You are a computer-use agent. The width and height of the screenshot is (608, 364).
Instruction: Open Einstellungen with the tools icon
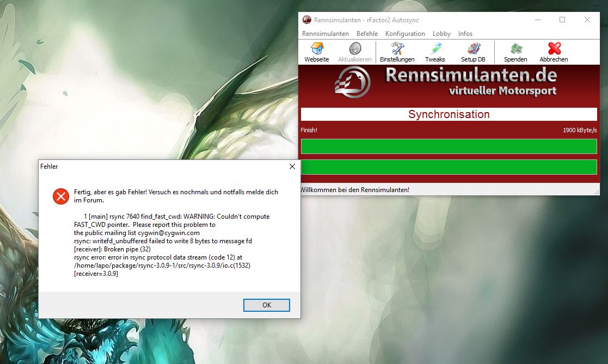click(x=397, y=49)
